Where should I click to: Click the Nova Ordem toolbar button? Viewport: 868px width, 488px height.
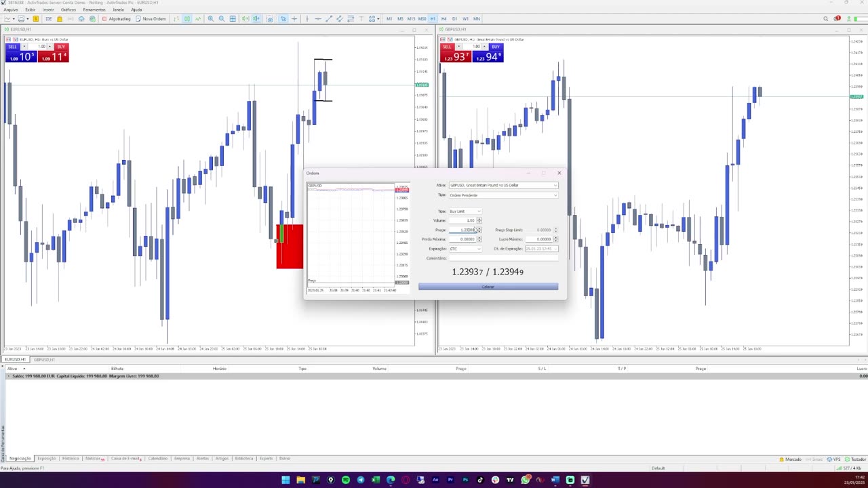point(151,19)
